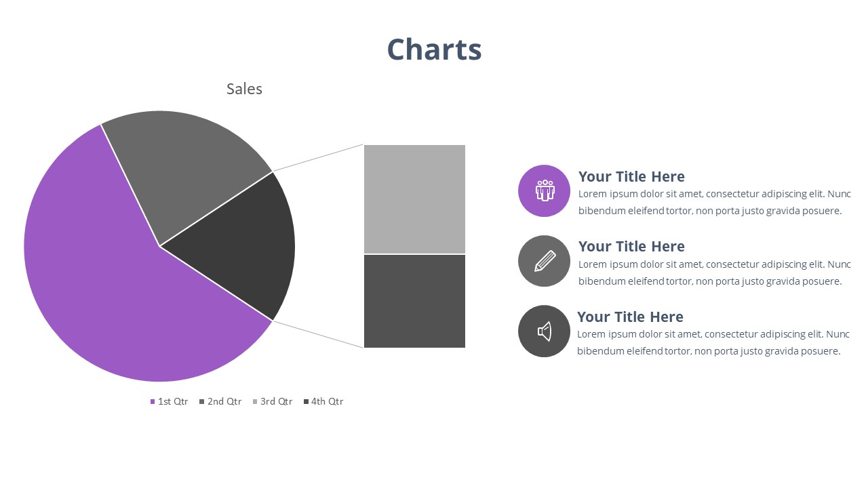Viewport: 868px width, 488px height.
Task: Click the 3rd Qtr legend label
Action: [277, 401]
